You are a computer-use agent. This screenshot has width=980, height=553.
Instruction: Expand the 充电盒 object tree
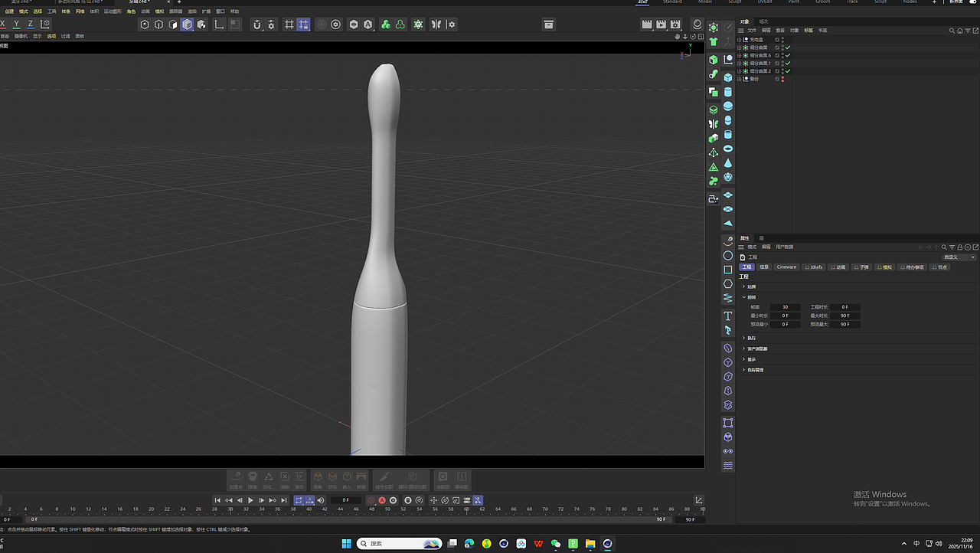click(739, 40)
